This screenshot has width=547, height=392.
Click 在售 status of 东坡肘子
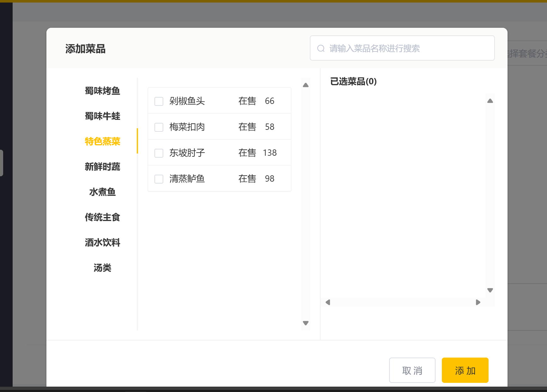[x=247, y=153]
